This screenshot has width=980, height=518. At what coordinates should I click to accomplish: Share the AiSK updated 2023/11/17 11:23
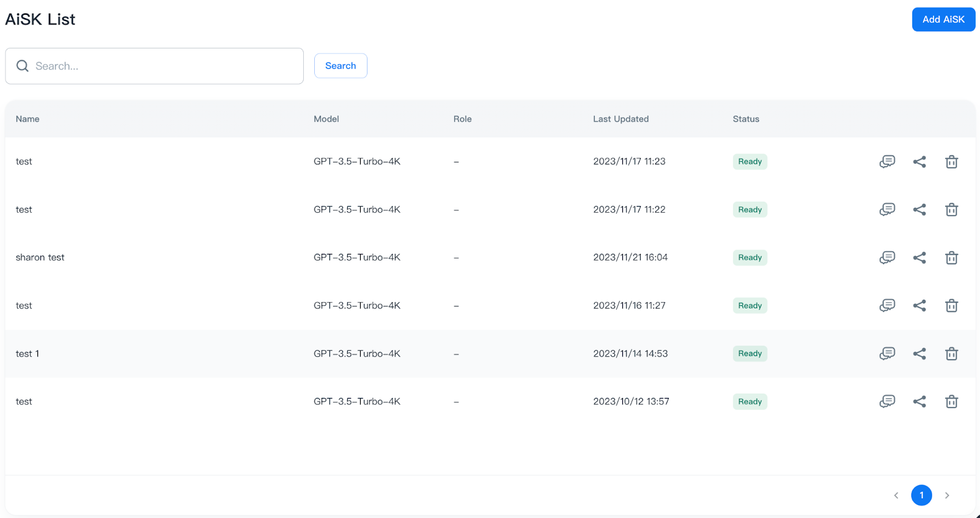(919, 162)
